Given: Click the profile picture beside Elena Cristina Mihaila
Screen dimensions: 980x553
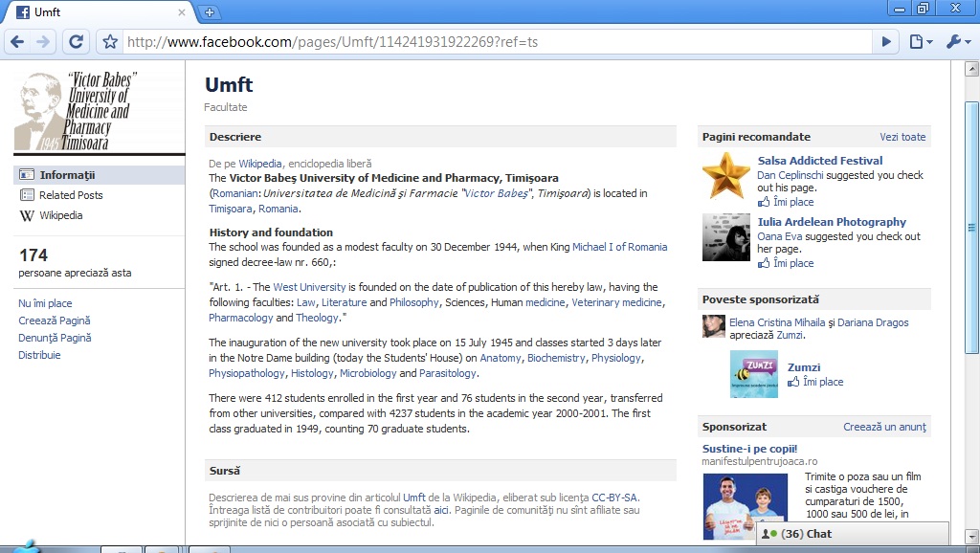Looking at the screenshot, I should (714, 327).
